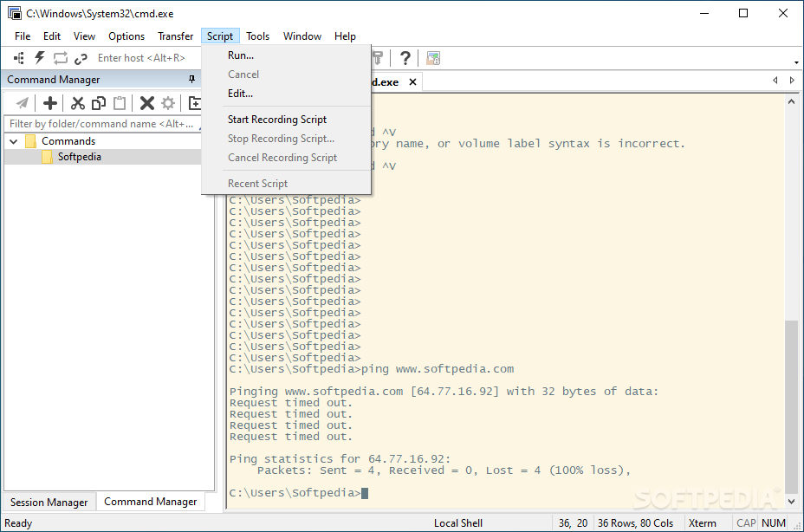Click the 'Packets: Sent = 4' statistics line
804x532 pixels.
click(444, 470)
